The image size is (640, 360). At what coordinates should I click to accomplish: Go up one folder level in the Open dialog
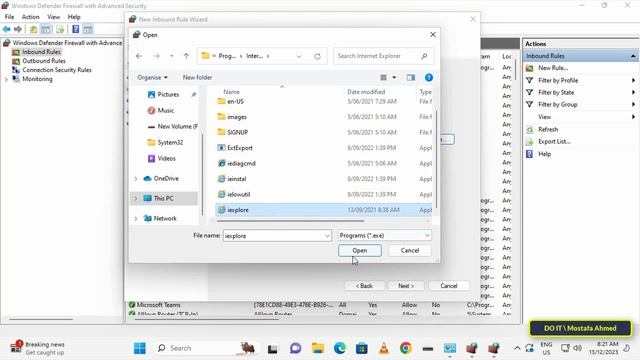click(x=186, y=56)
